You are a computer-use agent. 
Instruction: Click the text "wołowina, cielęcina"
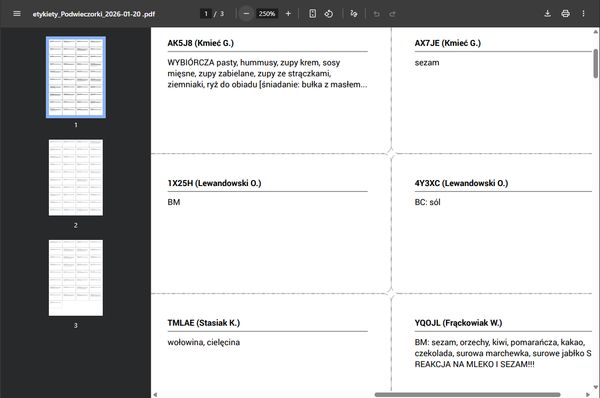coord(204,343)
